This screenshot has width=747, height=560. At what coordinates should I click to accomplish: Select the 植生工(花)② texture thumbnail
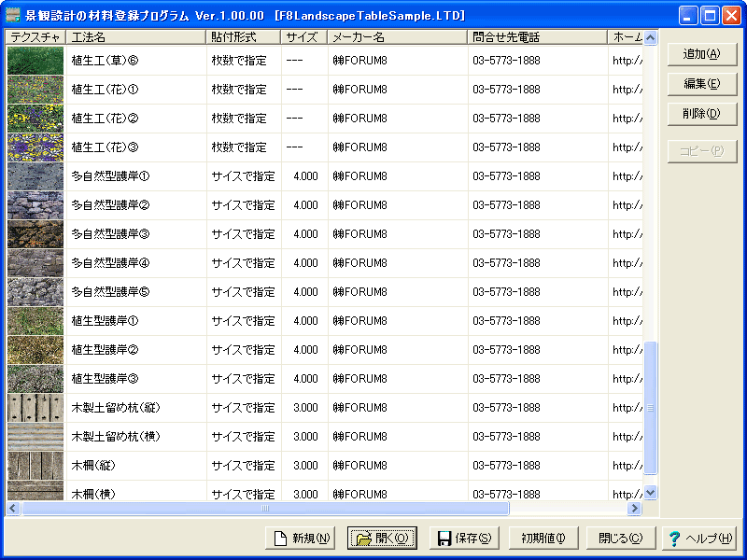click(35, 119)
